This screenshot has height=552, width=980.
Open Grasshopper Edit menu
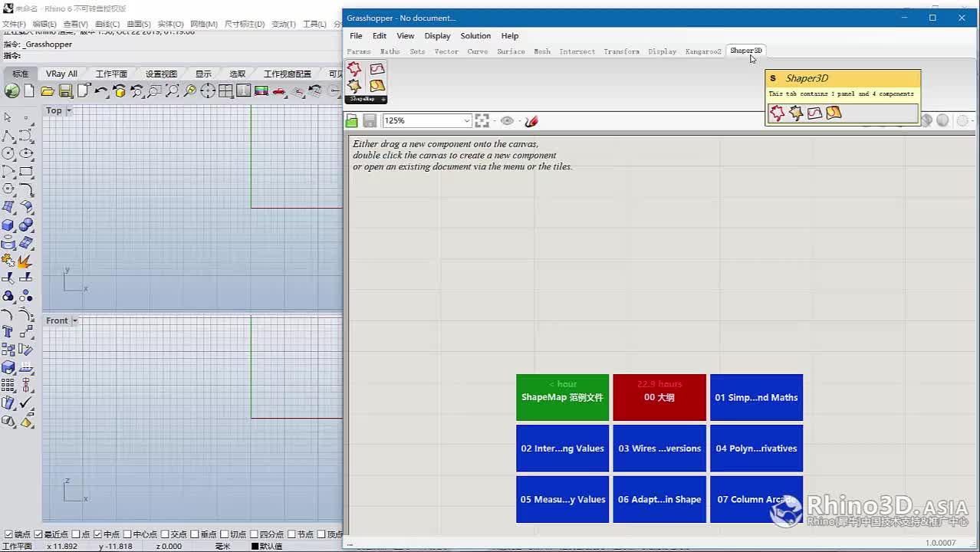pos(380,36)
